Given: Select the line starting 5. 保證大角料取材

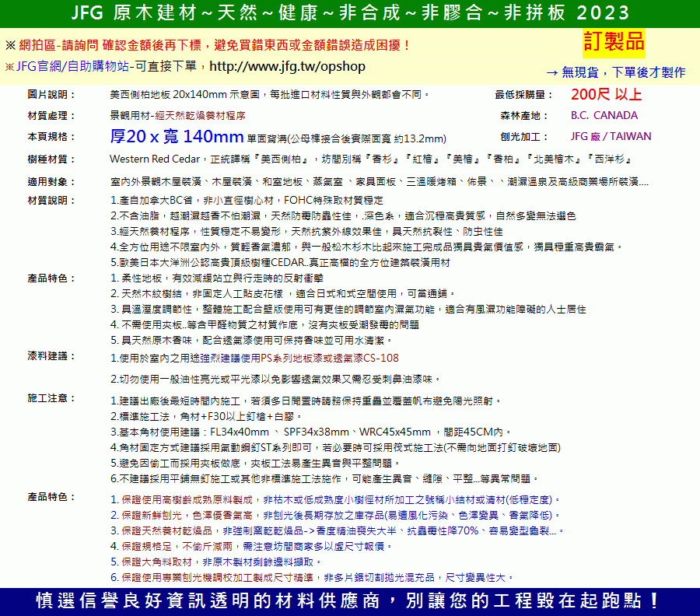Looking at the screenshot, I should [216, 562].
